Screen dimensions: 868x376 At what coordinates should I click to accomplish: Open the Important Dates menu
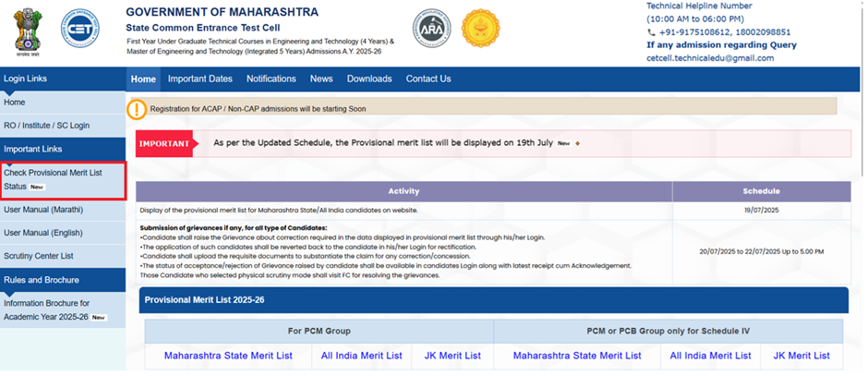200,79
